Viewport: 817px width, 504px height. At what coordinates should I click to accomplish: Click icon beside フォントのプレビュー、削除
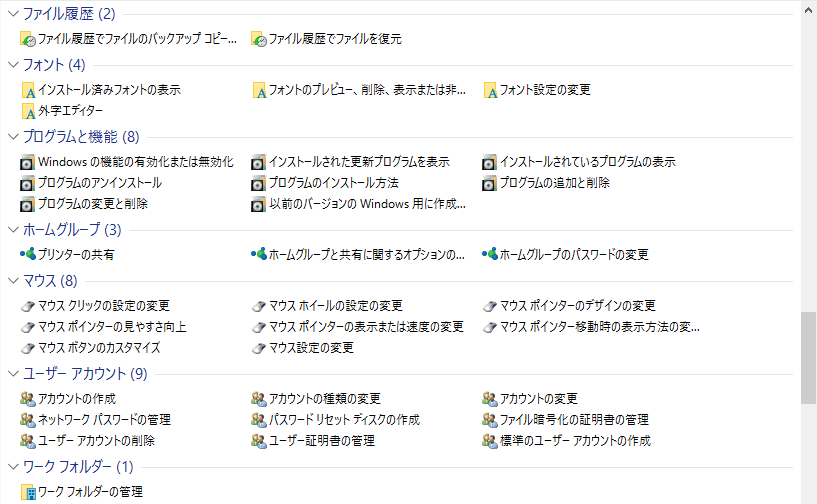259,90
